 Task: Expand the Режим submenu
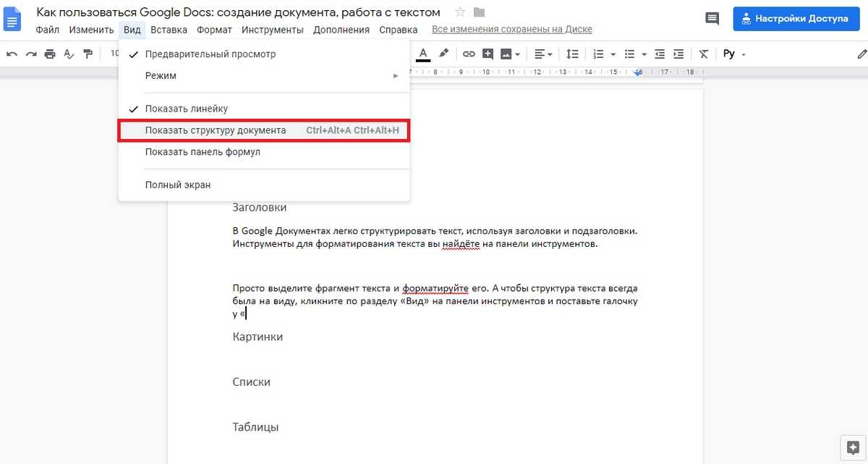264,75
